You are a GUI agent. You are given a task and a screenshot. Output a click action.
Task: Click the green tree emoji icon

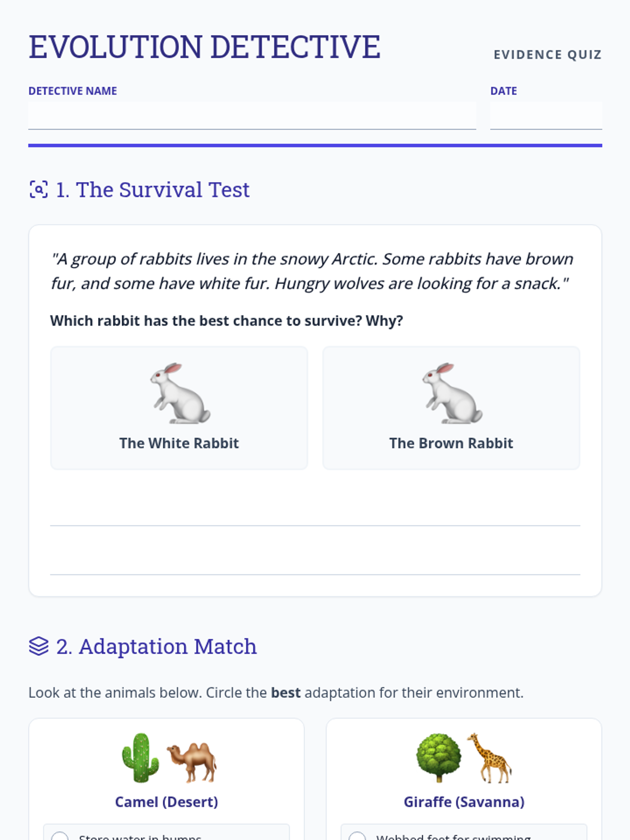click(438, 758)
